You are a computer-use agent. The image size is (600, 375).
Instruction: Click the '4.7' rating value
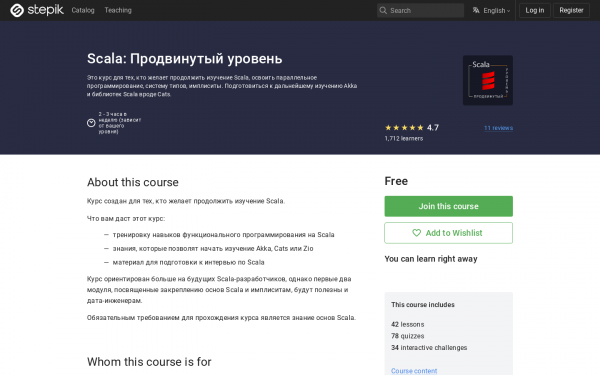433,128
